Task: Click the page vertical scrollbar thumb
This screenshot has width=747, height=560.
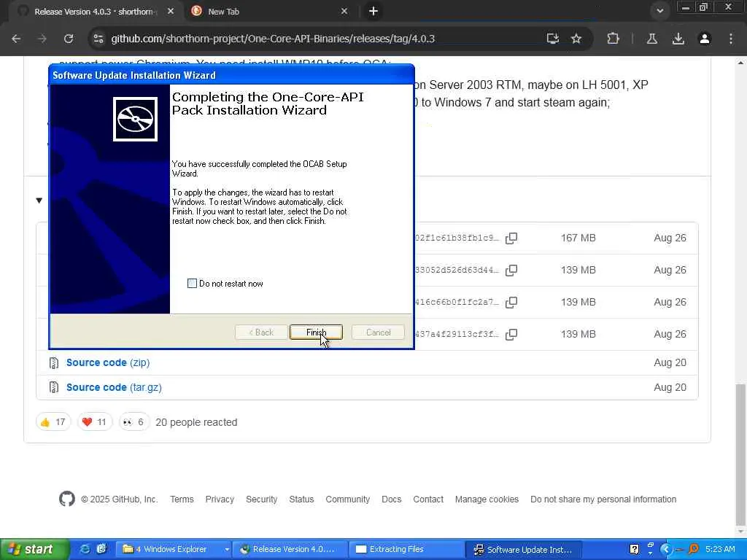Action: pyautogui.click(x=741, y=454)
